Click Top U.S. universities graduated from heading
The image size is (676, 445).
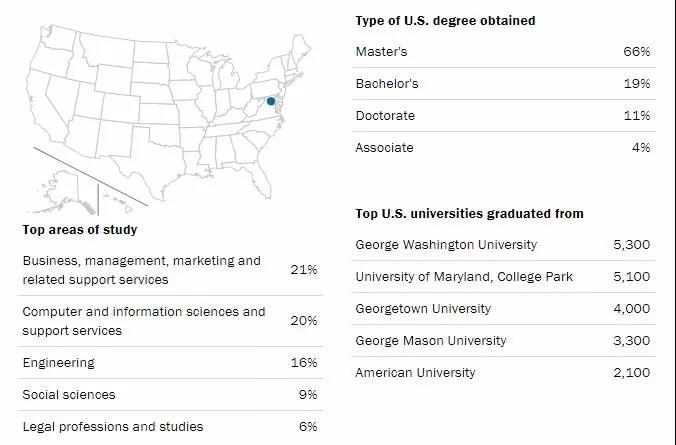469,213
